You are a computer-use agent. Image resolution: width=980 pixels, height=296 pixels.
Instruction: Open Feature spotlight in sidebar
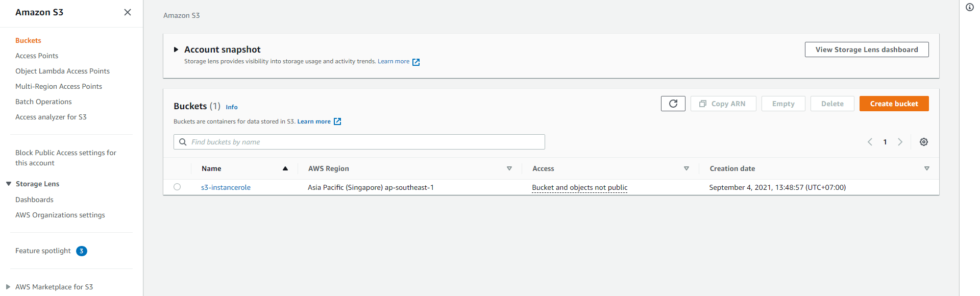(x=43, y=251)
